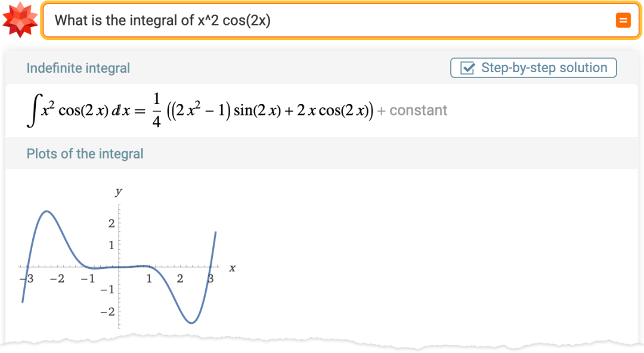Select the Indefinite integral pod heading

[78, 68]
